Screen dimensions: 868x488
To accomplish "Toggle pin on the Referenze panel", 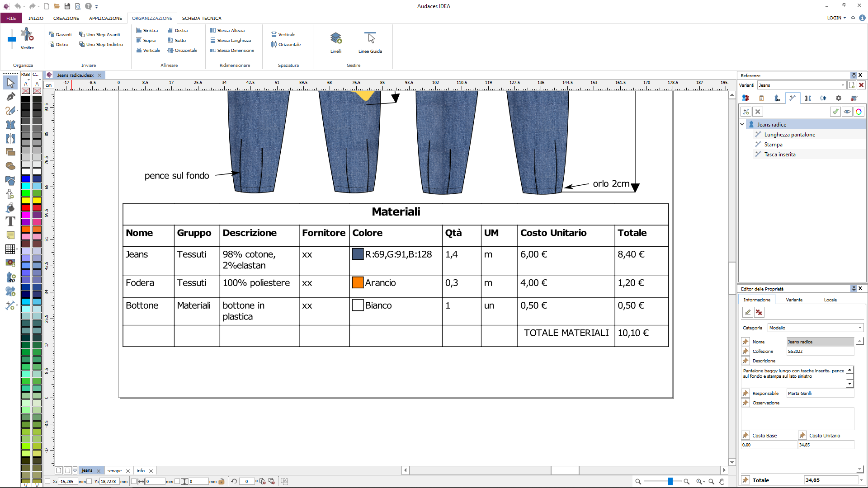I will pos(854,75).
